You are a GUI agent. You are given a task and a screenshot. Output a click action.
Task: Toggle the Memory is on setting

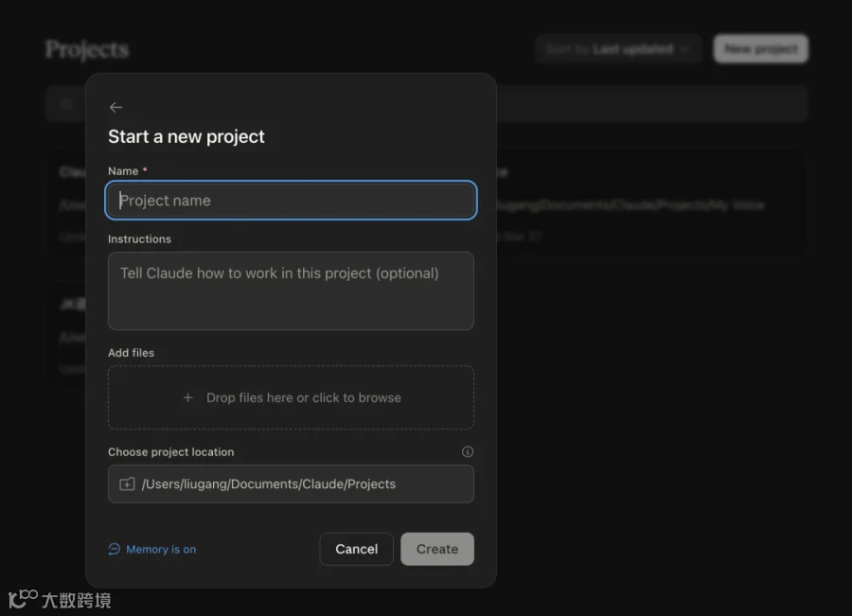[x=152, y=549]
